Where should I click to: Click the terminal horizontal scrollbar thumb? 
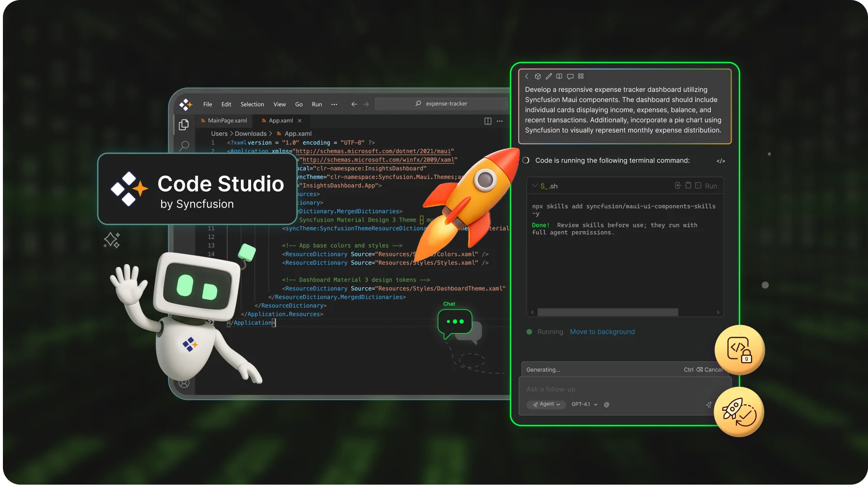pos(608,312)
